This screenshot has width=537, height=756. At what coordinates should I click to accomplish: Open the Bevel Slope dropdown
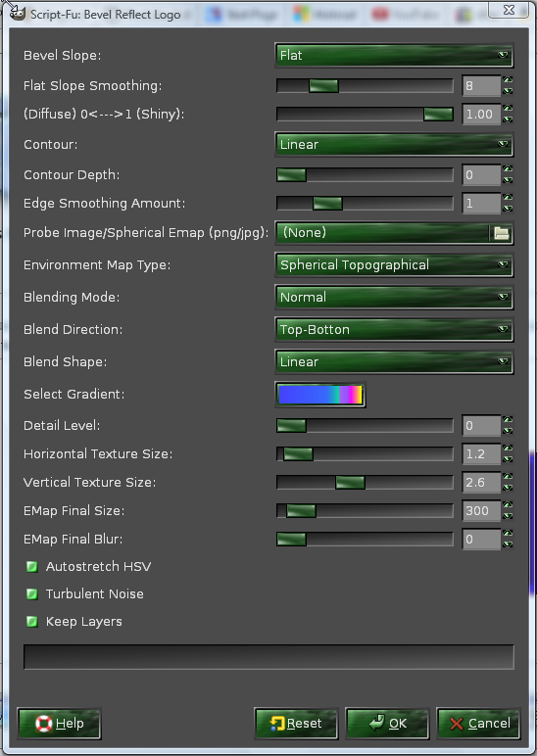[394, 56]
